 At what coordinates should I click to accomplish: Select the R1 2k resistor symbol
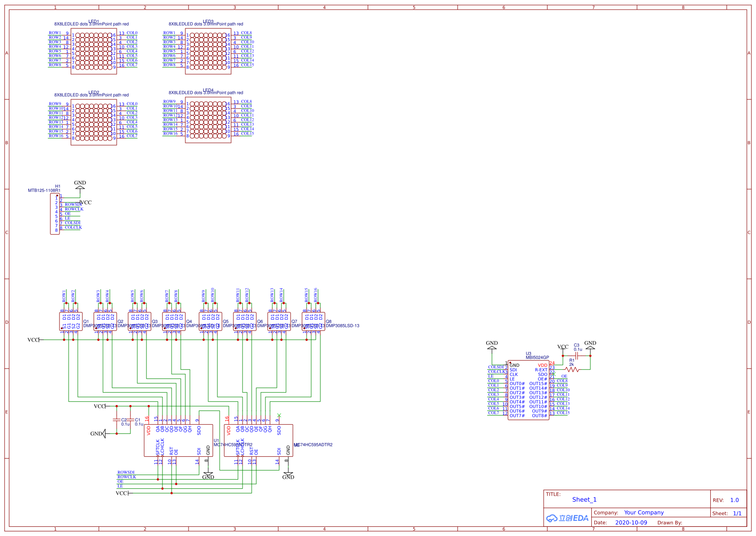click(x=572, y=369)
